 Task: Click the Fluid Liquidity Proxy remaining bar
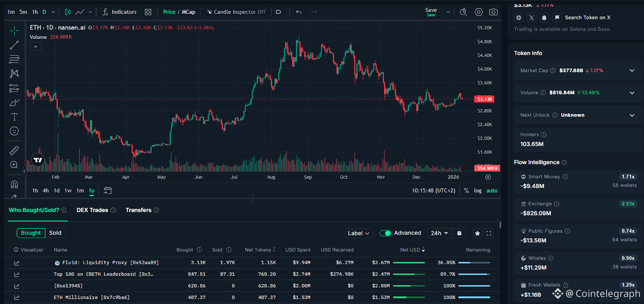click(474, 263)
